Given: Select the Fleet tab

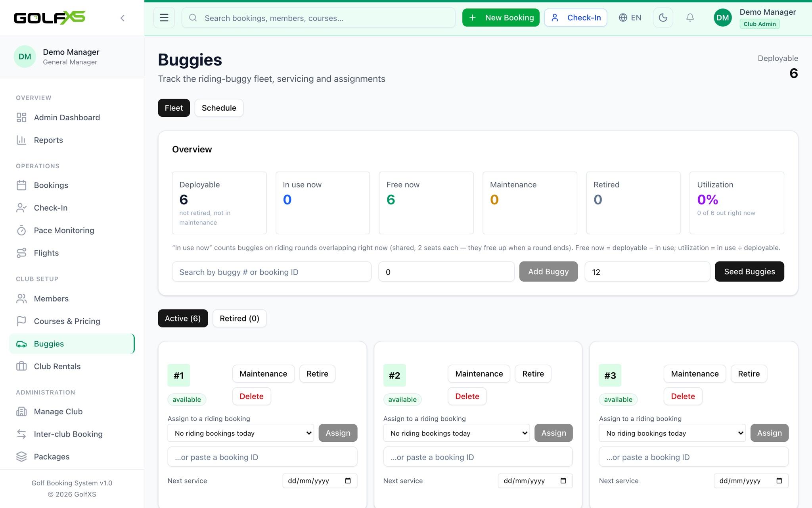Looking at the screenshot, I should click(x=174, y=108).
